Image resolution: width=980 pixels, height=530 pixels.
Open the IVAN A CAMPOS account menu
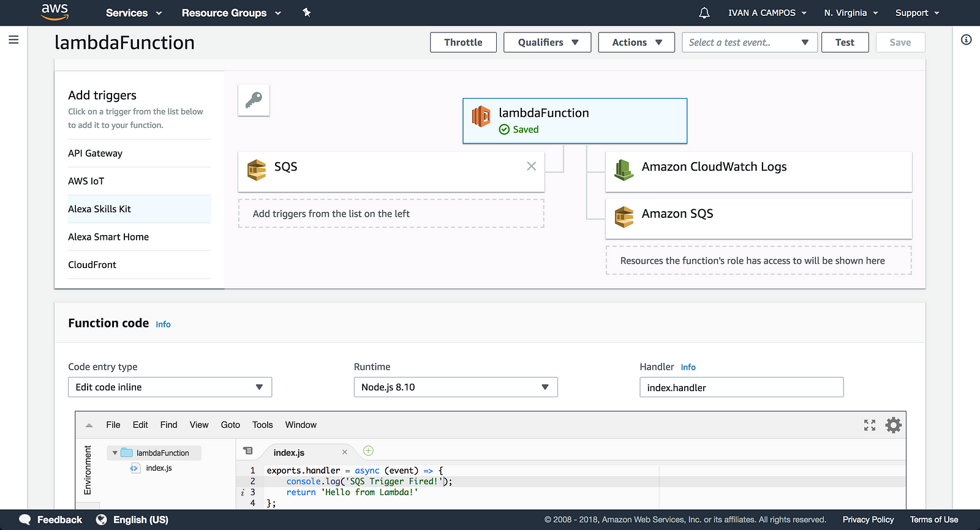tap(767, 13)
